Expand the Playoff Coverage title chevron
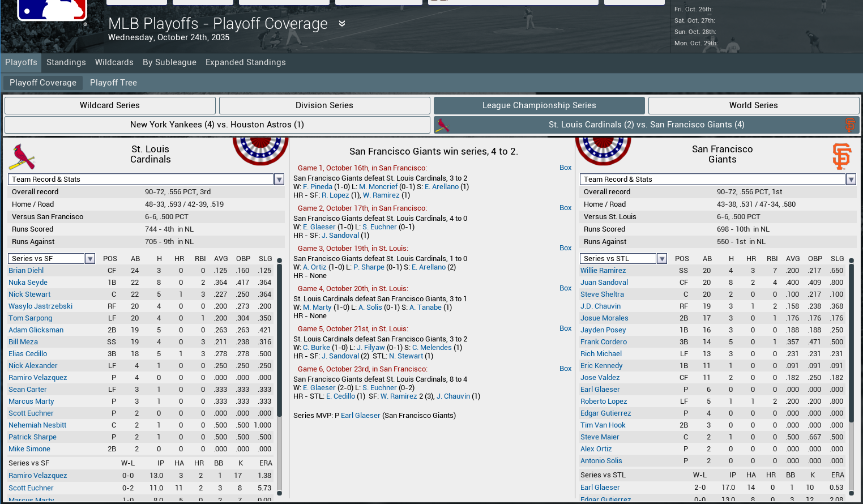Image resolution: width=863 pixels, height=504 pixels. pos(342,24)
